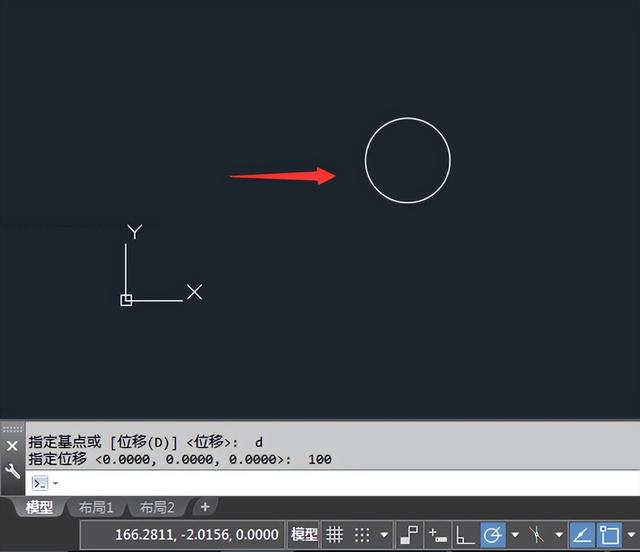The height and width of the screenshot is (552, 640).
Task: Click the 模型 status bar button
Action: [x=304, y=534]
